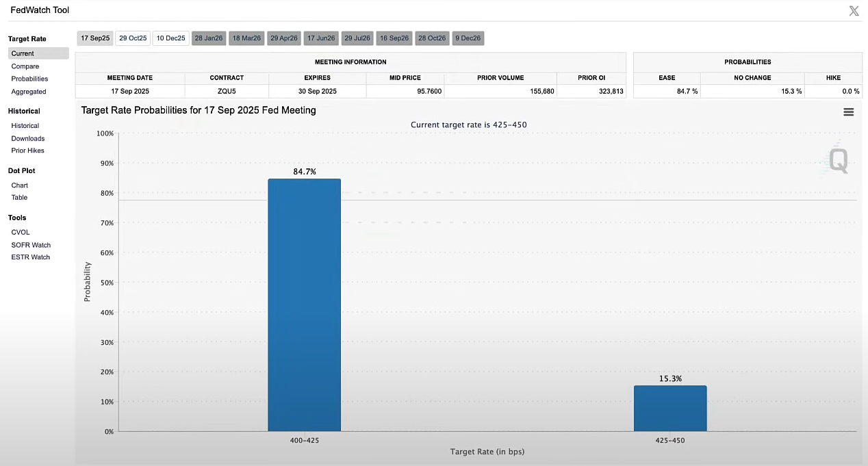
Task: Open the Dot Plot Chart link
Action: pos(20,185)
